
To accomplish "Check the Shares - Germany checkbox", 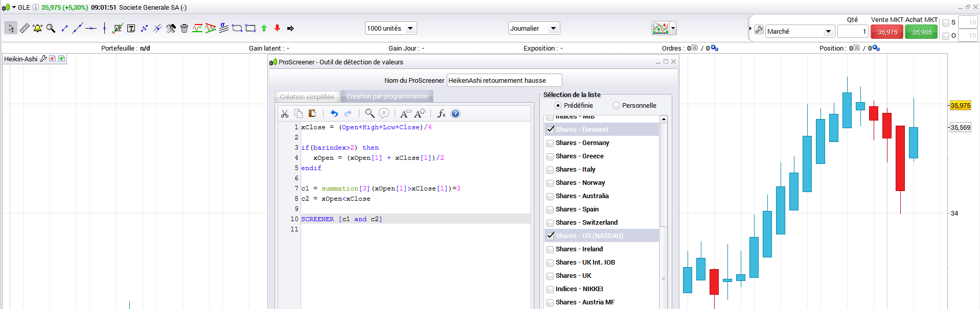I will (550, 143).
